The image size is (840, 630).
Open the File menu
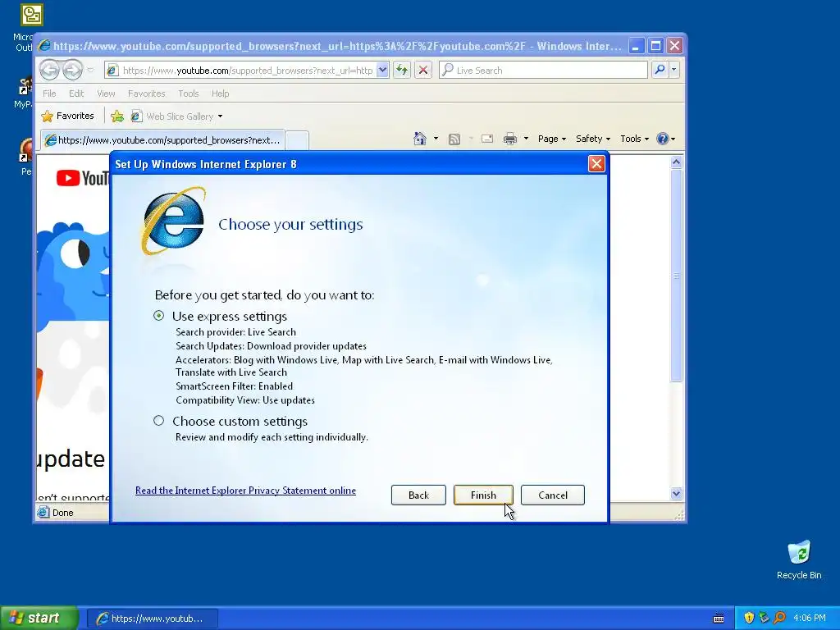[x=49, y=94]
